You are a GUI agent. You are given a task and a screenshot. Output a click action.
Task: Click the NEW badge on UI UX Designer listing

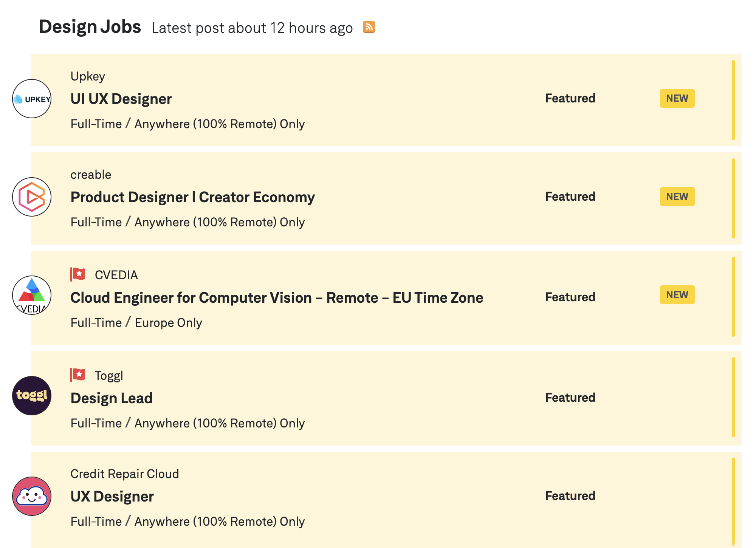(676, 98)
